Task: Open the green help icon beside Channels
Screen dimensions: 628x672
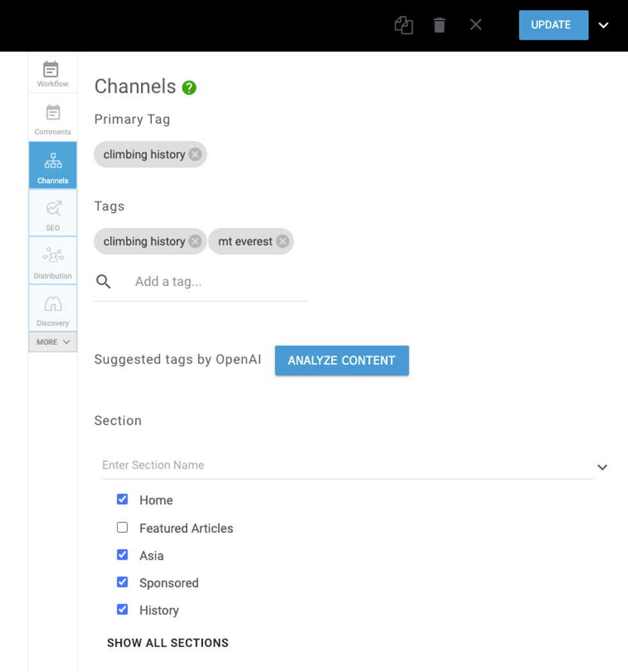Action: coord(189,87)
